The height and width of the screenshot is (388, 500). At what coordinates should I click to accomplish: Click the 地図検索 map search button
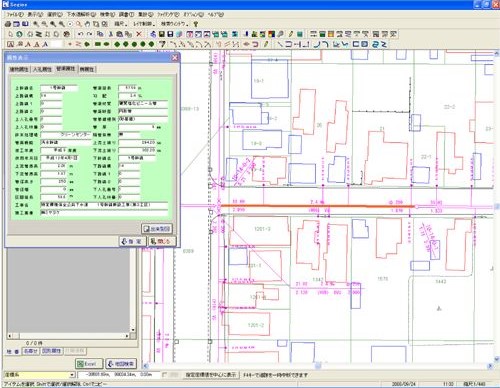tap(121, 364)
